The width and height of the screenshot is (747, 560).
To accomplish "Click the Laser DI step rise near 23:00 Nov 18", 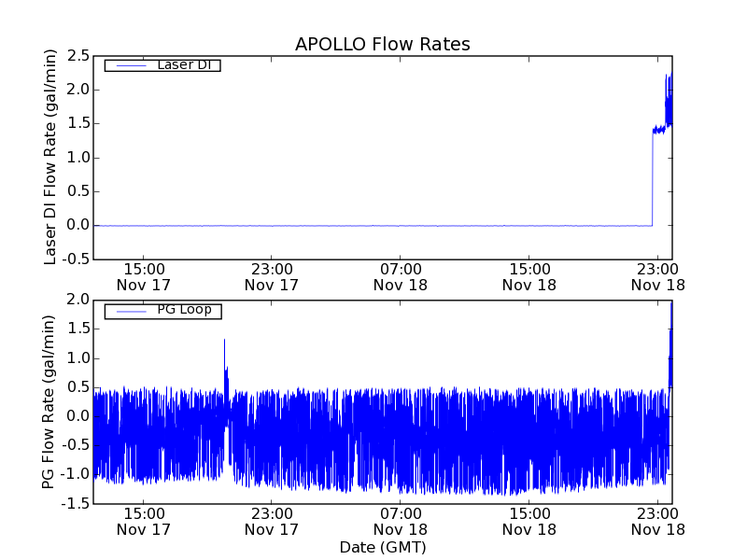I will (652, 177).
